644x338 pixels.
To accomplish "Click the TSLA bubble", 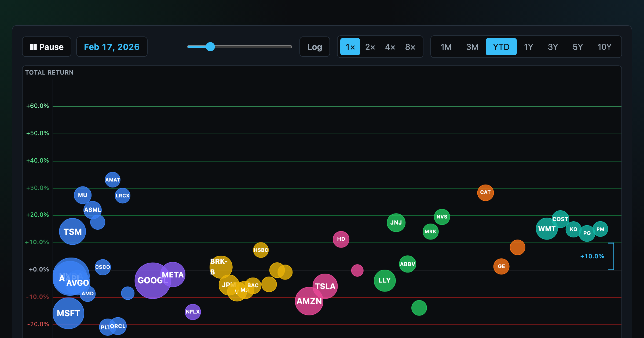I will coord(325,286).
